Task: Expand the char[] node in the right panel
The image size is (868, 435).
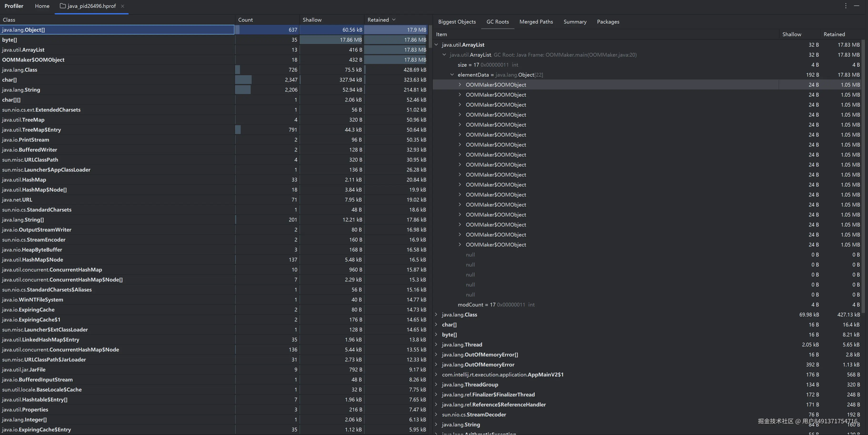Action: pyautogui.click(x=436, y=324)
